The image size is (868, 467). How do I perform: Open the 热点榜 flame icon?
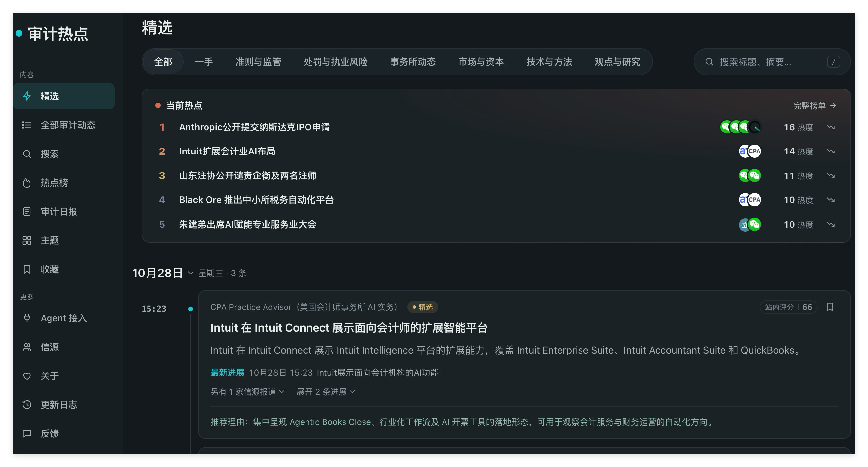(27, 183)
